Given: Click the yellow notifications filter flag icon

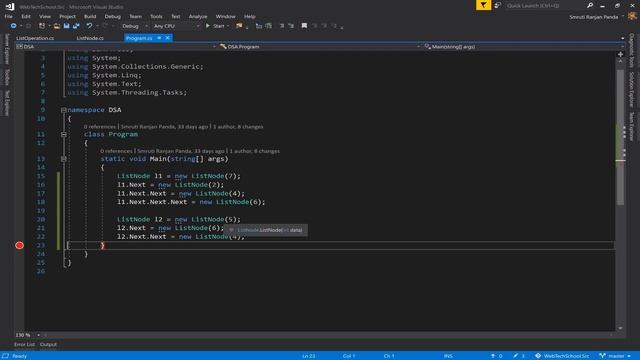Looking at the screenshot, I should coord(483,5).
